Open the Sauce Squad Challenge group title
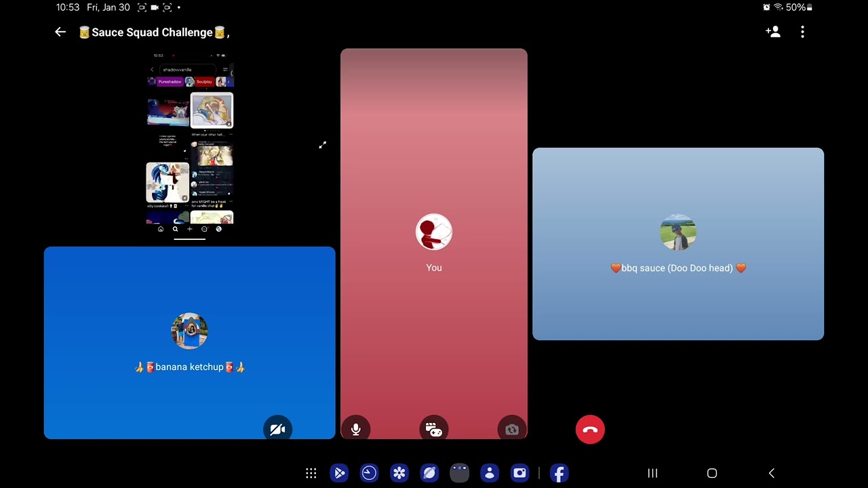This screenshot has height=488, width=868. click(x=155, y=32)
